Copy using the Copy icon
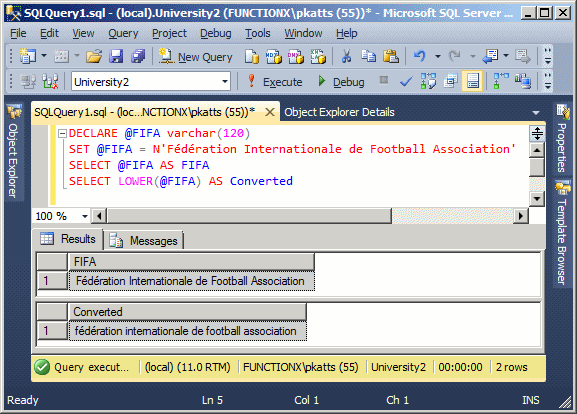 pos(368,57)
